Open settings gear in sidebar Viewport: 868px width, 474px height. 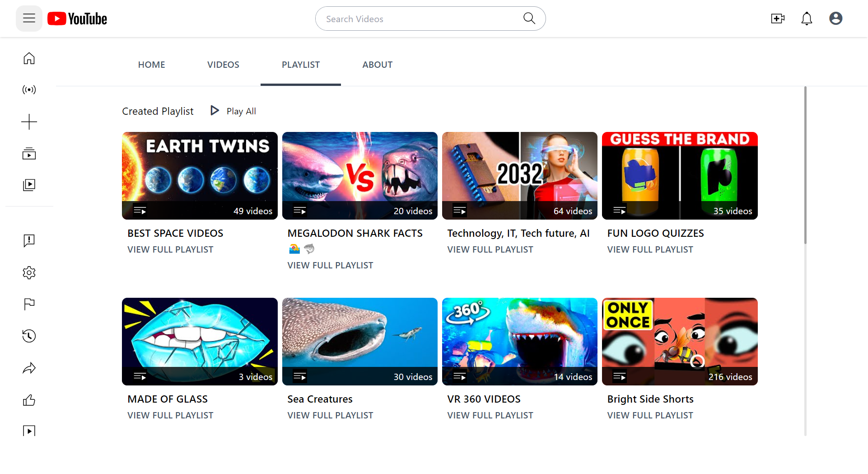(x=29, y=272)
